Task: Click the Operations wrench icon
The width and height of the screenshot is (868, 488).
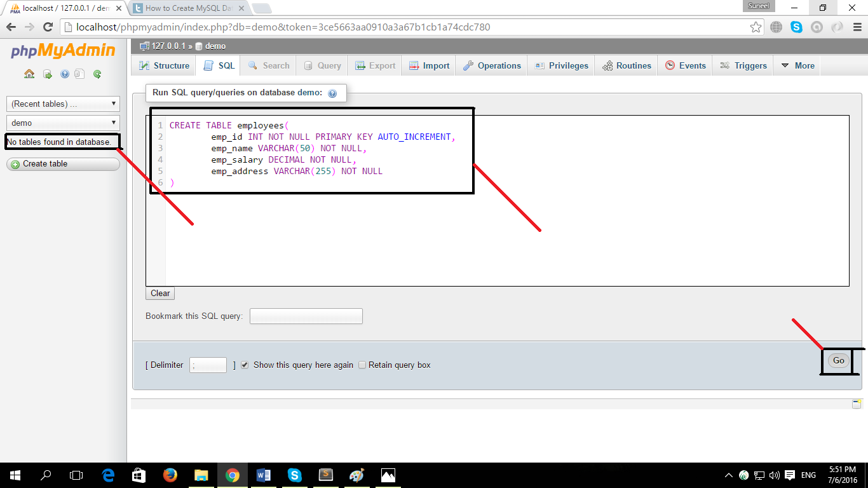Action: click(x=469, y=65)
